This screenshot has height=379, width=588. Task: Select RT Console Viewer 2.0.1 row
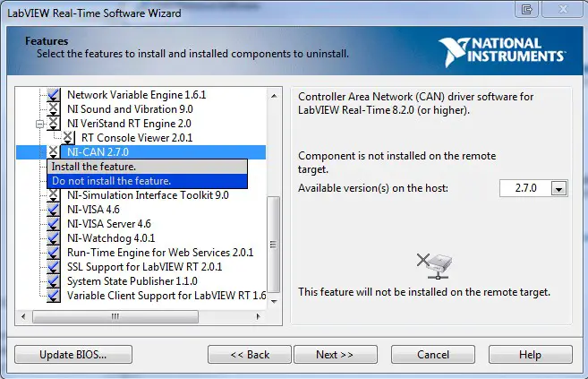(137, 138)
